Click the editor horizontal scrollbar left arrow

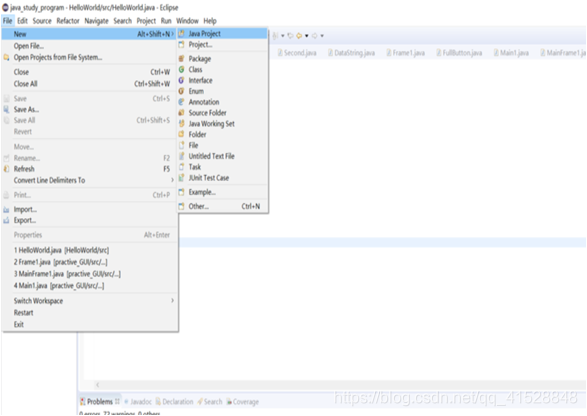98,385
